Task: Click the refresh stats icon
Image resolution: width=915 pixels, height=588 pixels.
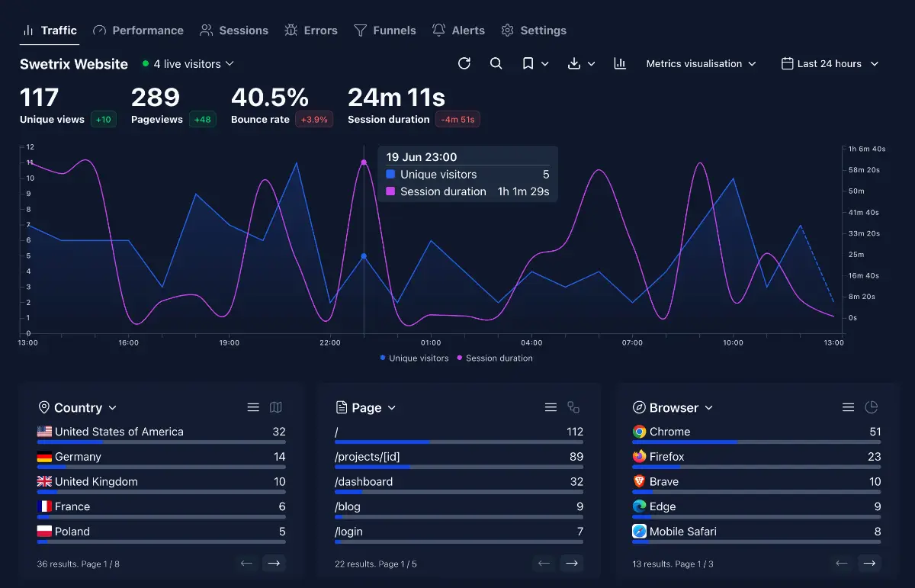Action: [x=464, y=63]
